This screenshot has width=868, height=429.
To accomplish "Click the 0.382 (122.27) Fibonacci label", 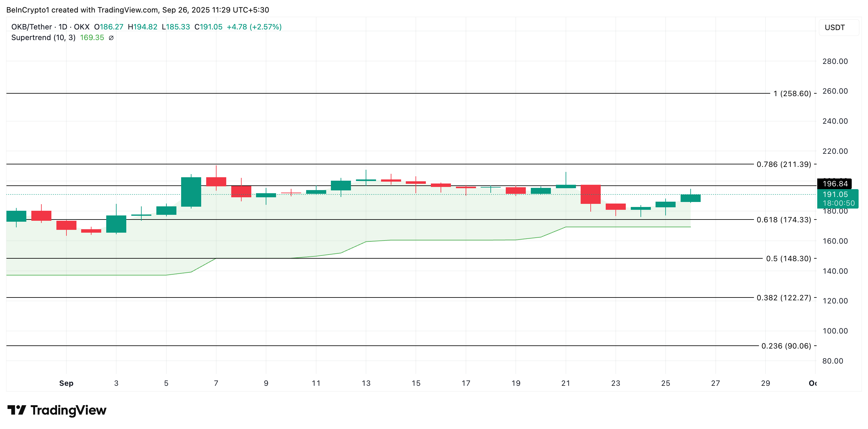I will pos(784,298).
